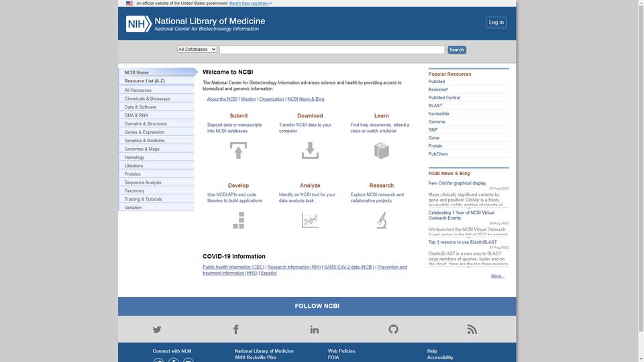Open the Mission link
The height and width of the screenshot is (362, 644).
tap(248, 99)
